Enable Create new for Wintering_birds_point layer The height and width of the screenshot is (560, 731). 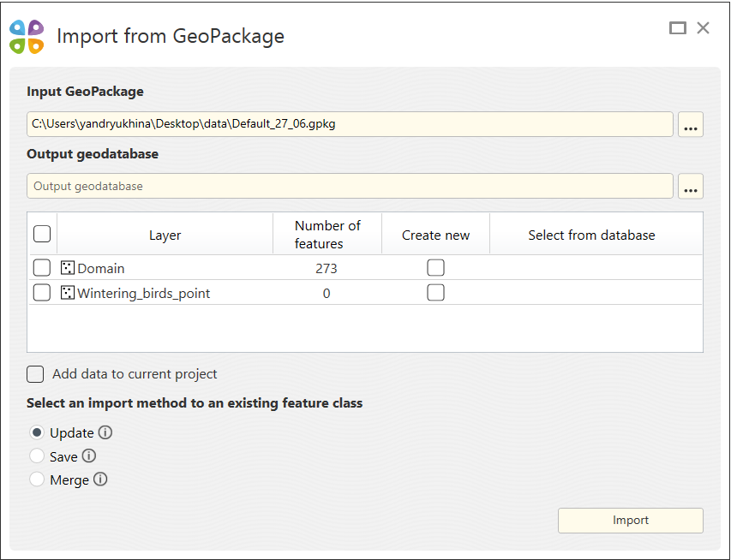coord(436,293)
